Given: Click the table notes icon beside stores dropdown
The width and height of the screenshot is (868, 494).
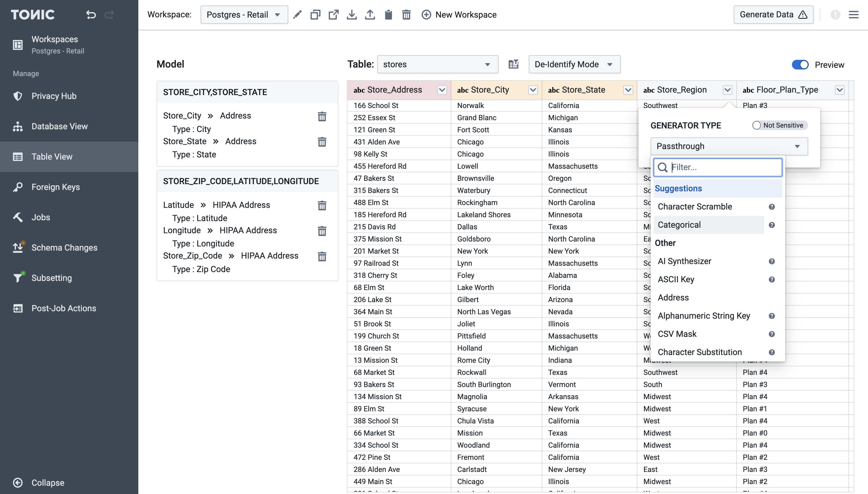Looking at the screenshot, I should 513,64.
